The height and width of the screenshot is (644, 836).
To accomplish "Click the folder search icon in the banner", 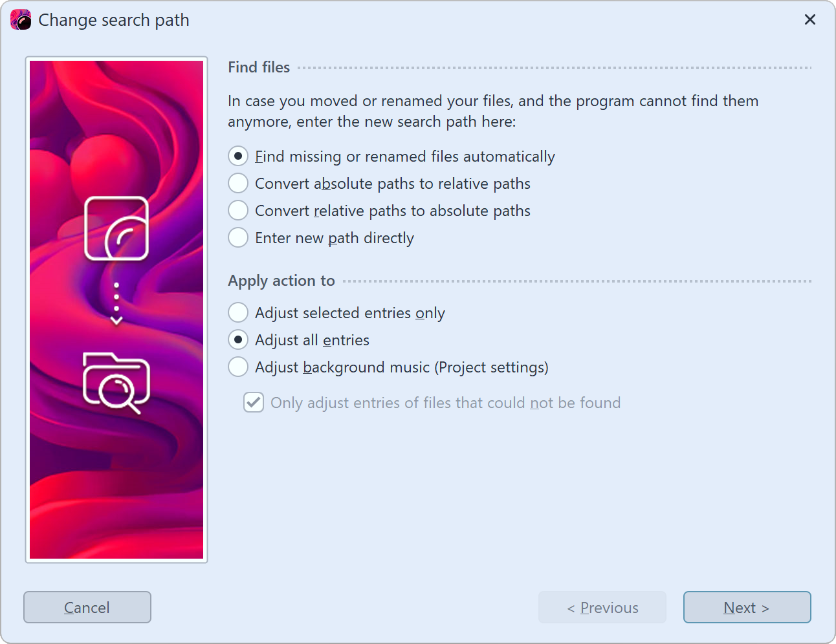I will [x=116, y=383].
